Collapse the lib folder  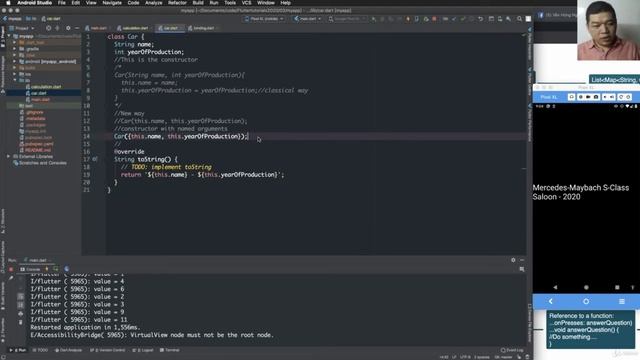point(15,80)
